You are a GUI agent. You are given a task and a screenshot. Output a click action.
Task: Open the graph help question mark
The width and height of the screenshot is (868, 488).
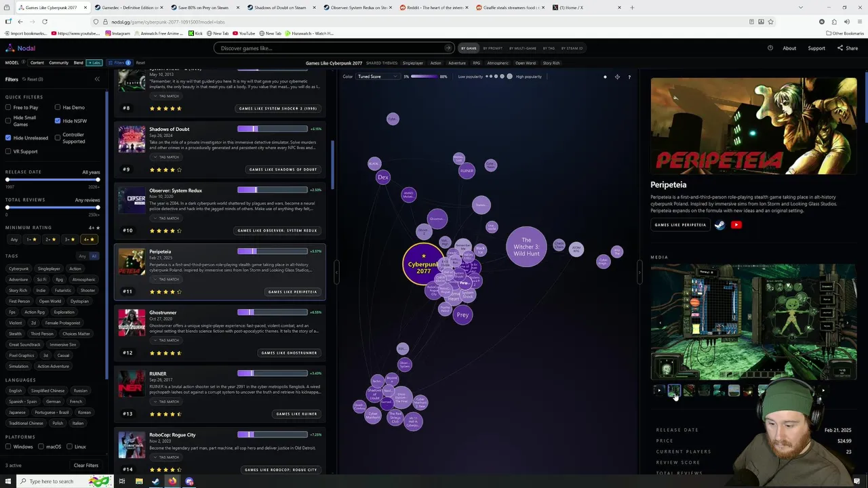[629, 77]
